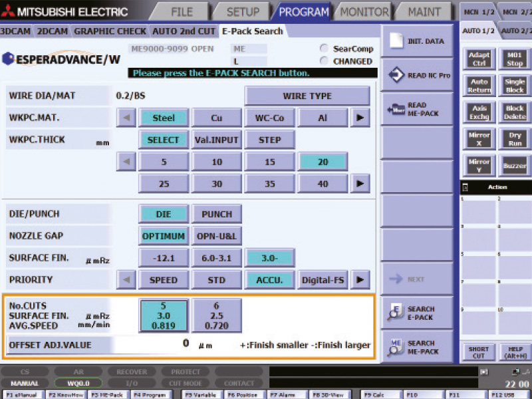
Task: Toggle Adapt Ctrl mode
Action: [479, 59]
